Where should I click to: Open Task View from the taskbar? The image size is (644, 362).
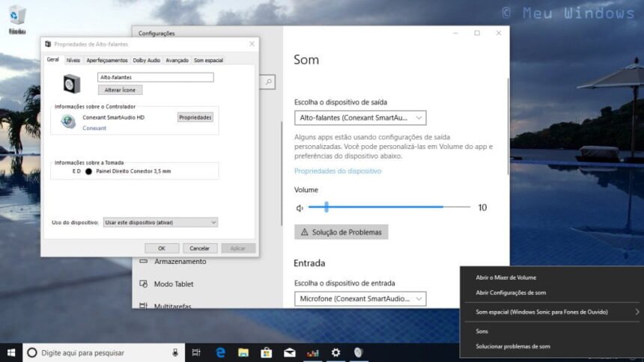[196, 352]
